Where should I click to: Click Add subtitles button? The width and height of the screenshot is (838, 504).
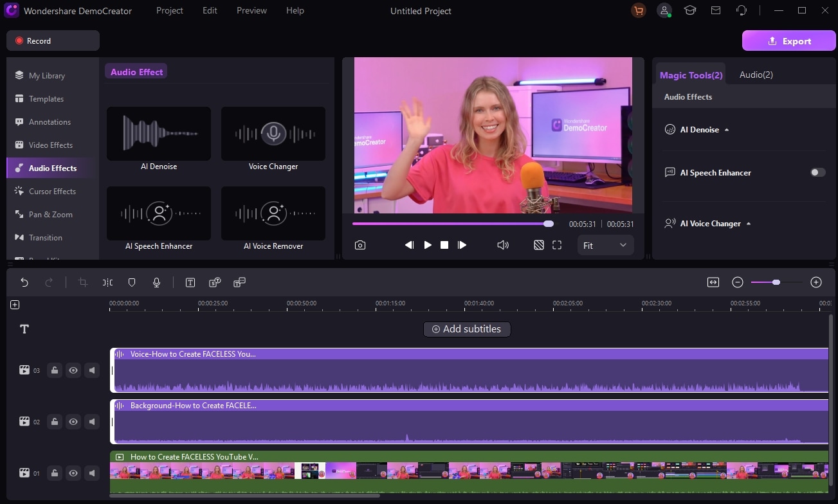466,329
